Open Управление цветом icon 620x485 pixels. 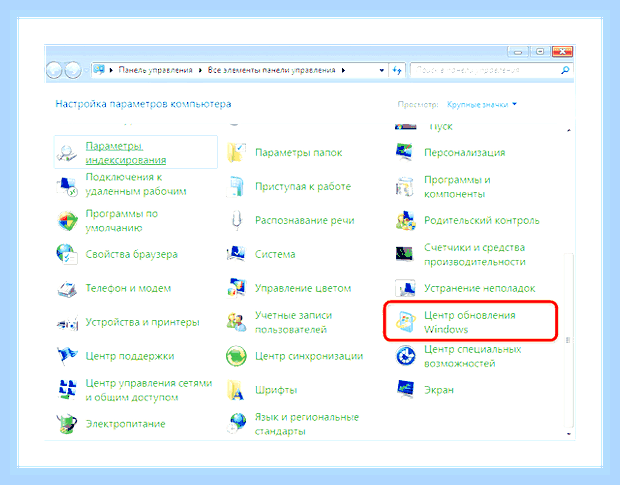[236, 288]
